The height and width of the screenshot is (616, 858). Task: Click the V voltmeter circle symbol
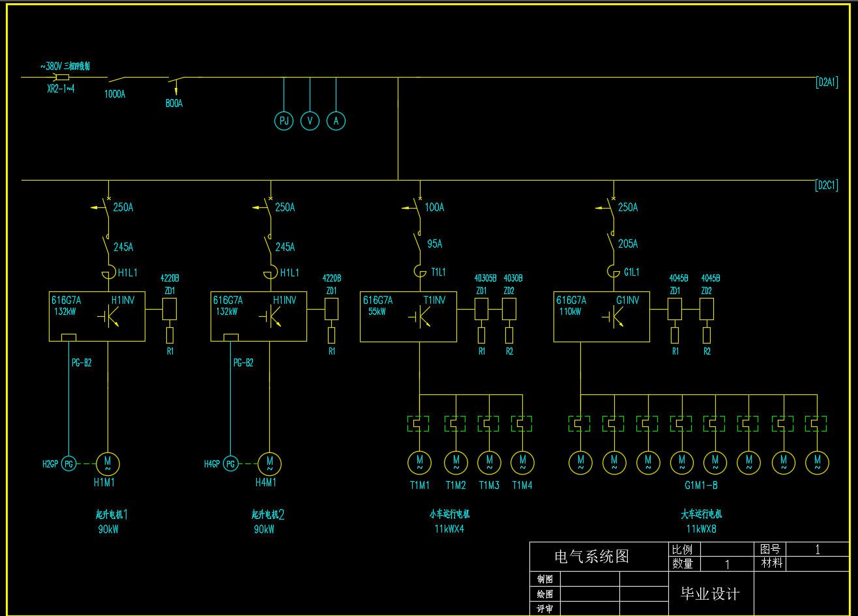coord(310,121)
